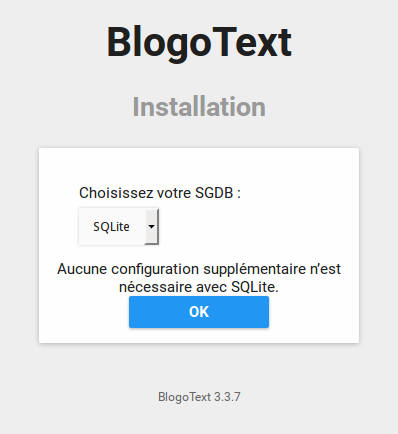Viewport: 398px width, 434px height.
Task: Click the BlogoText 3.3.7 version footer
Action: pyautogui.click(x=199, y=397)
